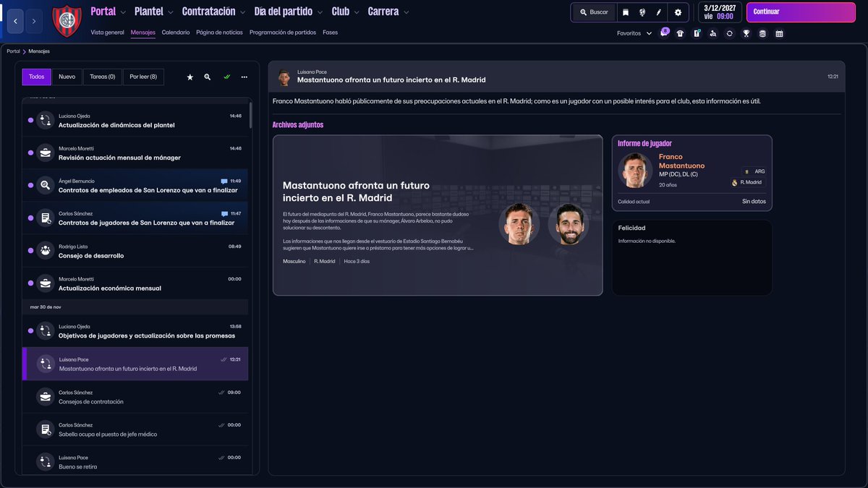The height and width of the screenshot is (488, 868).
Task: Search messages with magnifier icon
Action: (208, 77)
